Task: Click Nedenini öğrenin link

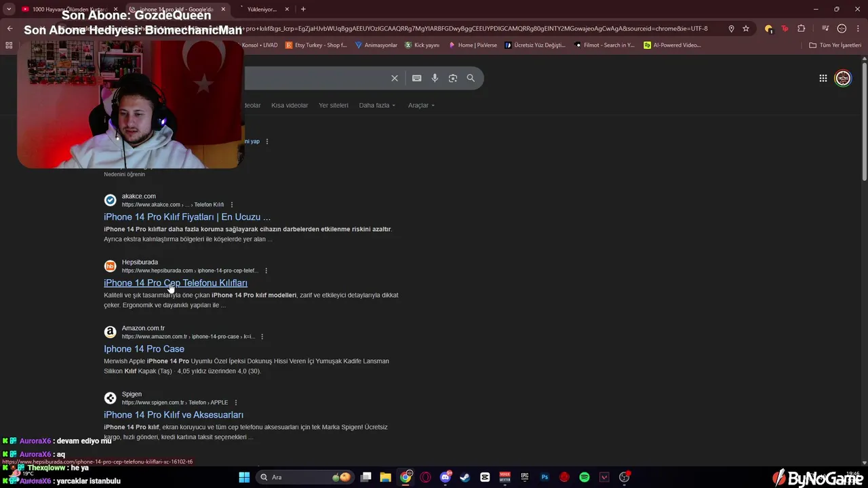Action: 124,174
